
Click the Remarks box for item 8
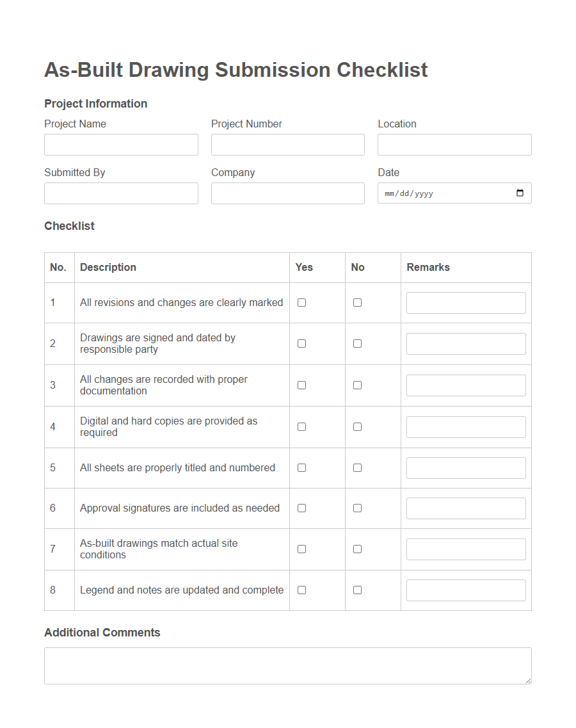tap(466, 590)
